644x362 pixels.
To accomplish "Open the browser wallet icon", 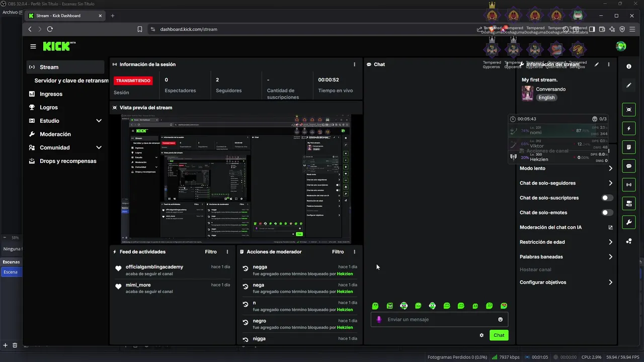I will pos(602,29).
